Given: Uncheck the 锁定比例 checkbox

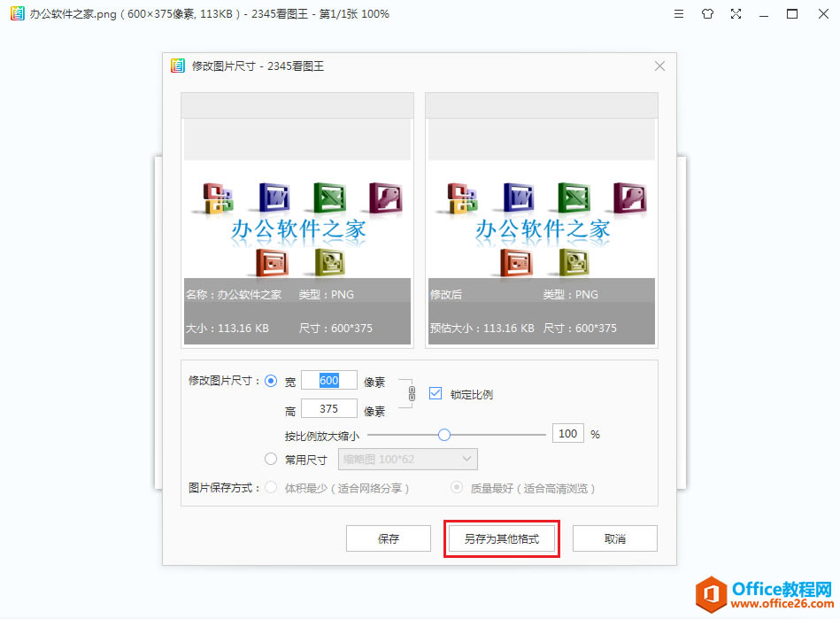Looking at the screenshot, I should click(x=435, y=394).
